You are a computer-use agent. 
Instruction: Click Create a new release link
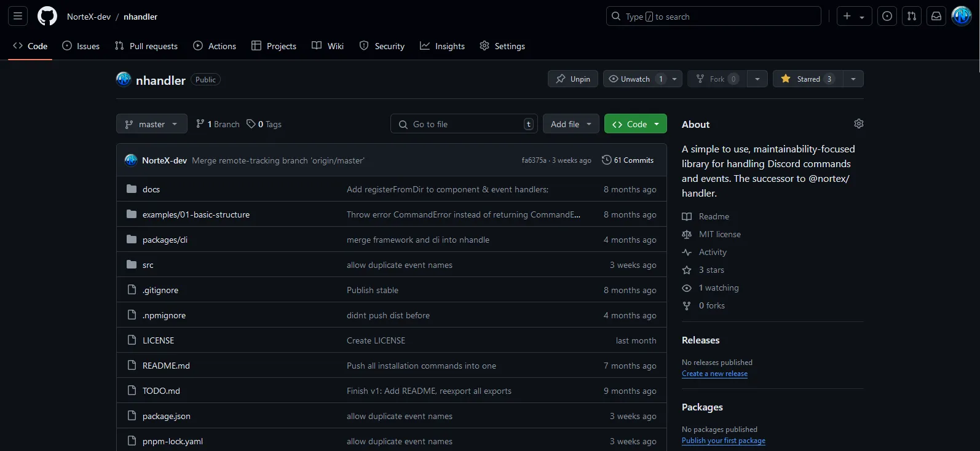(x=714, y=374)
